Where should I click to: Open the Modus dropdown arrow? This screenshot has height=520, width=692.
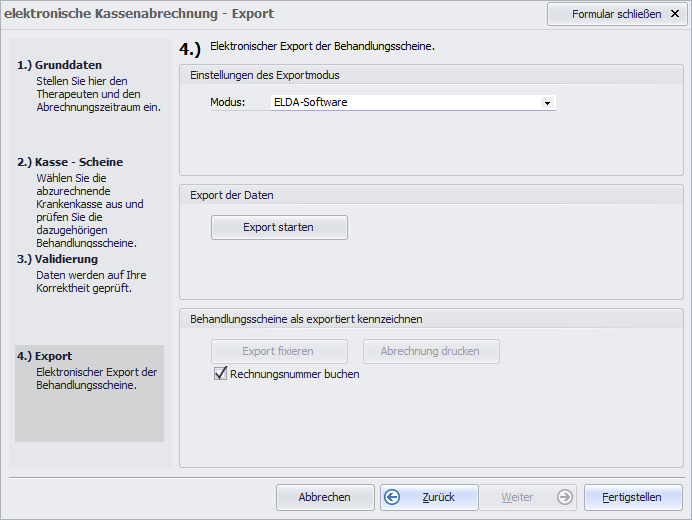click(547, 103)
